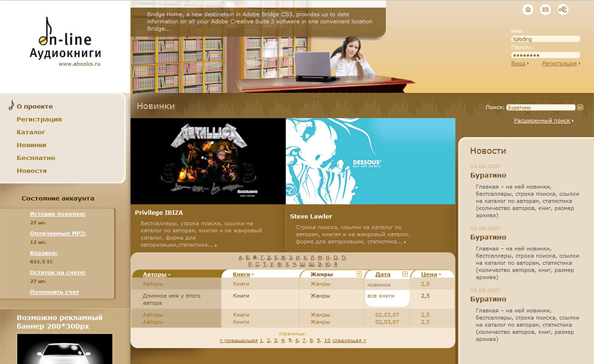Viewport: 594px width, 364px height.
Task: Filter authors by letter 'М'
Action: tap(320, 258)
